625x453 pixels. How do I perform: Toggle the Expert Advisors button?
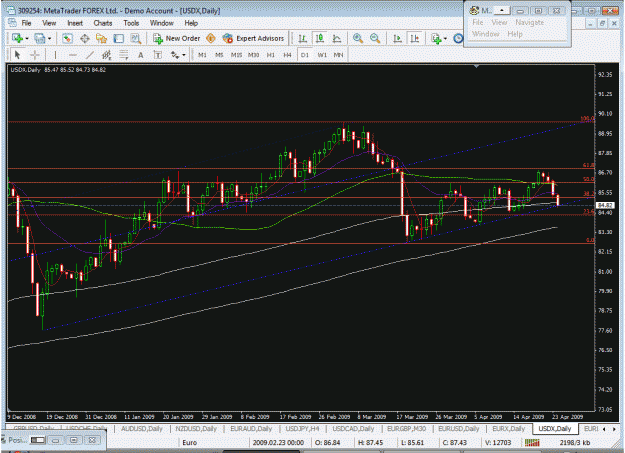coord(254,38)
